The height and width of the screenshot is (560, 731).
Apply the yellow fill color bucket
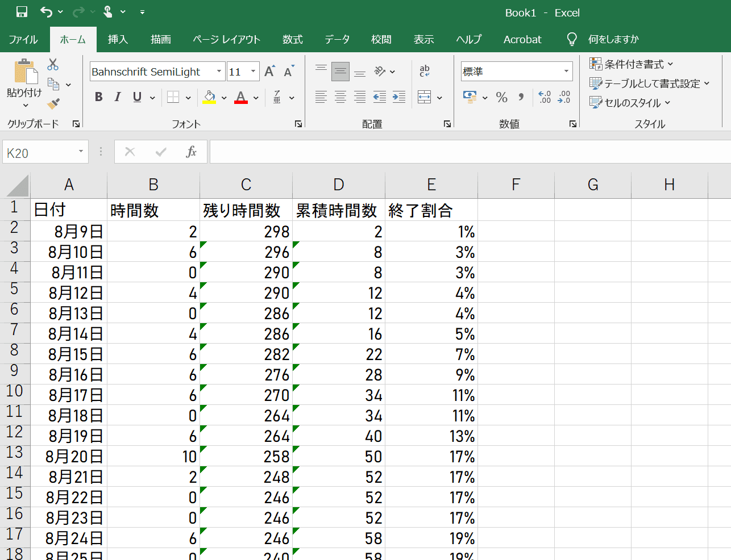click(209, 97)
